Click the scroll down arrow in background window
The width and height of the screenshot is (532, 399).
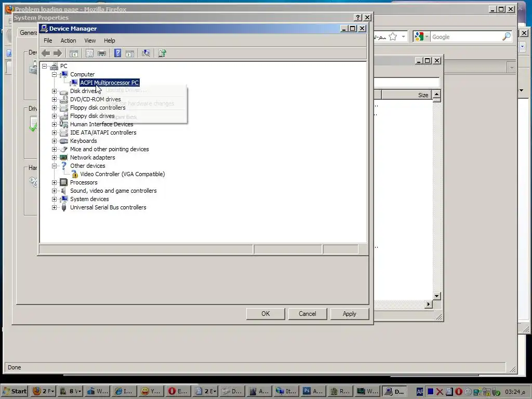tap(436, 296)
